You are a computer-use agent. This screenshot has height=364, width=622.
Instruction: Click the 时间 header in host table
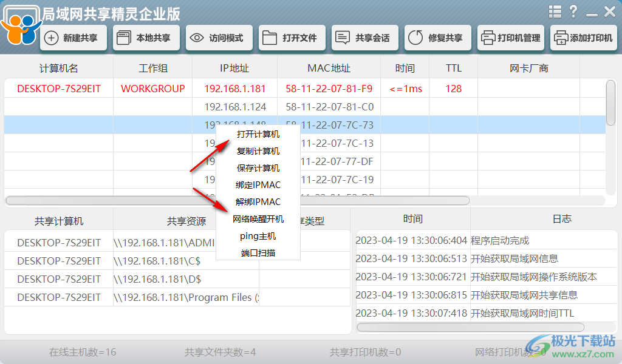[405, 69]
